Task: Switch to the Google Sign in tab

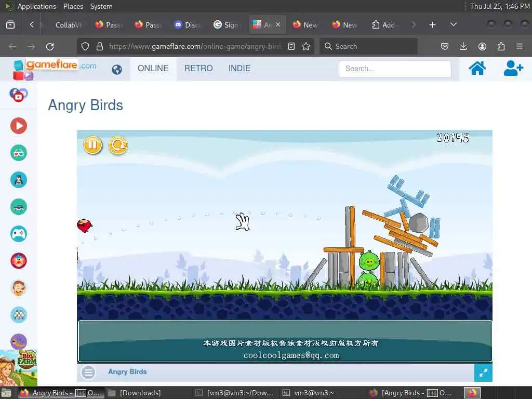Action: click(x=227, y=25)
